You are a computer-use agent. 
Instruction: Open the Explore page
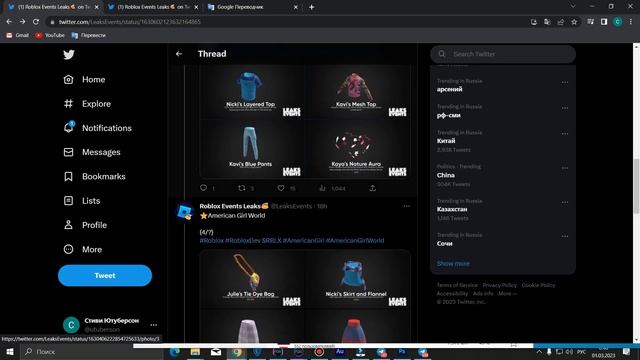click(x=87, y=104)
